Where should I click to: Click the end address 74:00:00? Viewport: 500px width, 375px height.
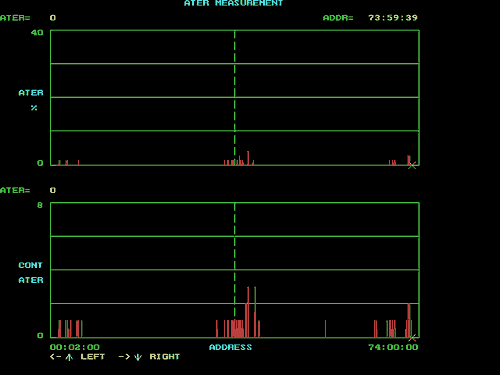point(393,347)
